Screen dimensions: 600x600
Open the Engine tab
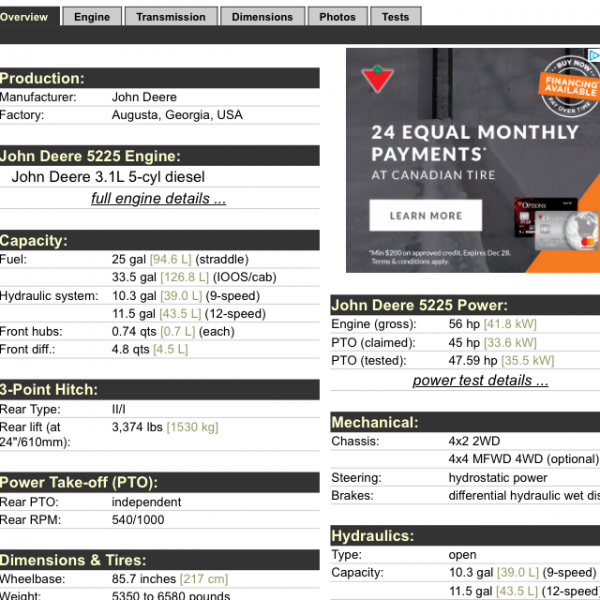point(92,16)
